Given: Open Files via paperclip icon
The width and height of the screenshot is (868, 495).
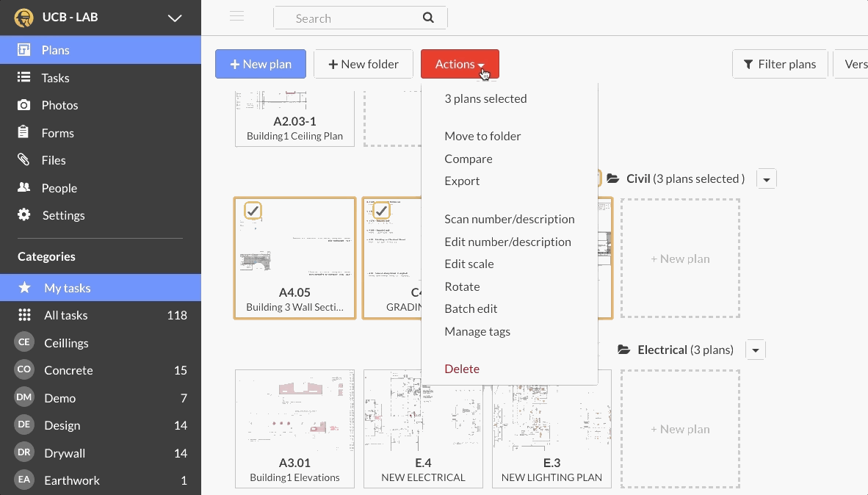Looking at the screenshot, I should click(x=24, y=160).
